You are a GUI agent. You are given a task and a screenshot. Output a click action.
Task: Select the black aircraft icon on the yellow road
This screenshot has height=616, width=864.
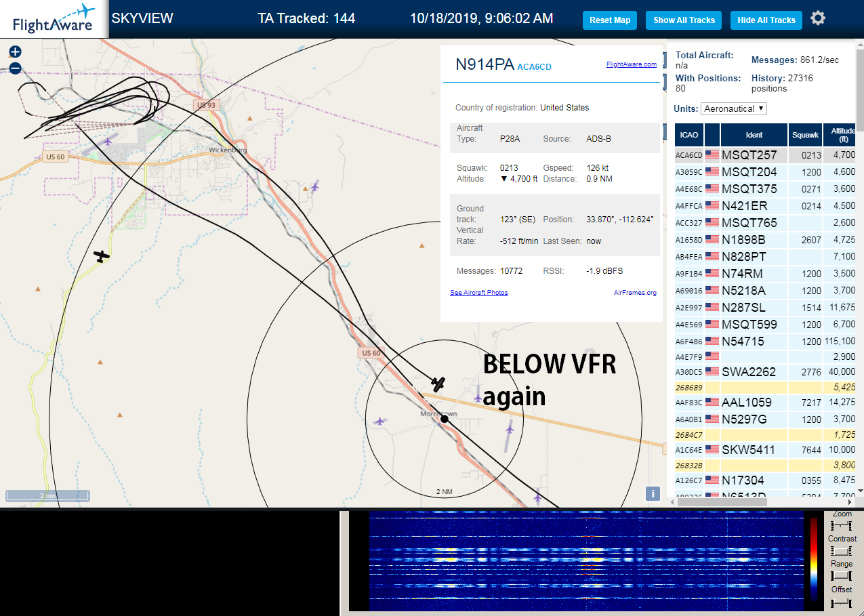pos(102,256)
